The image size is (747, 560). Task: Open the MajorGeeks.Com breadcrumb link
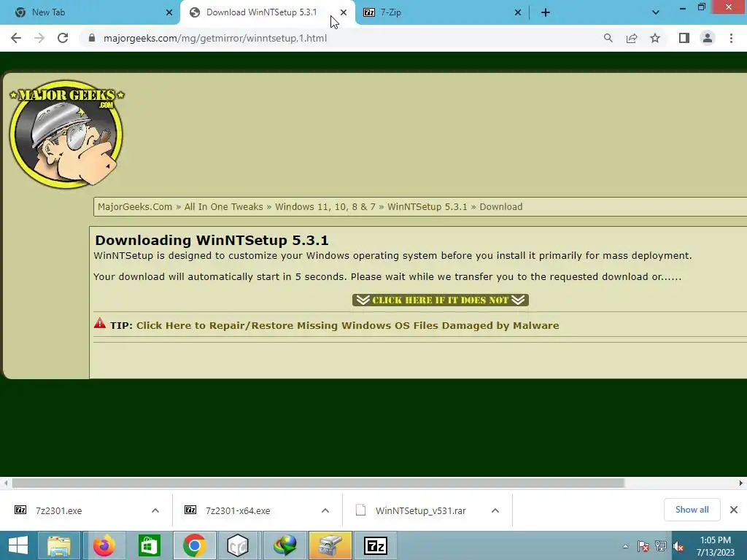pos(135,206)
